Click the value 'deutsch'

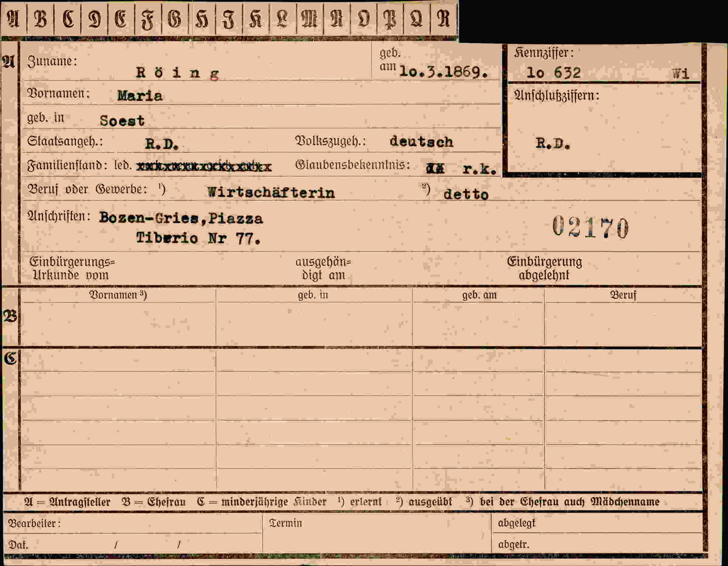tap(421, 142)
